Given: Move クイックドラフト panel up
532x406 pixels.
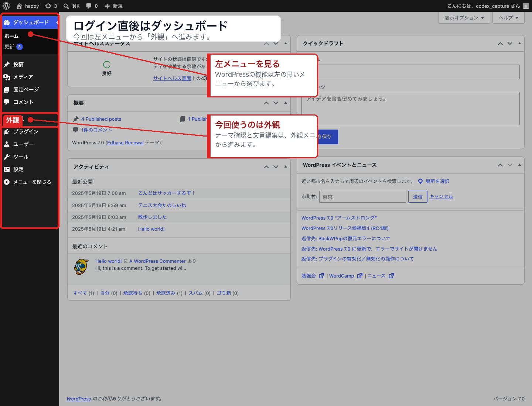Looking at the screenshot, I should pos(500,44).
